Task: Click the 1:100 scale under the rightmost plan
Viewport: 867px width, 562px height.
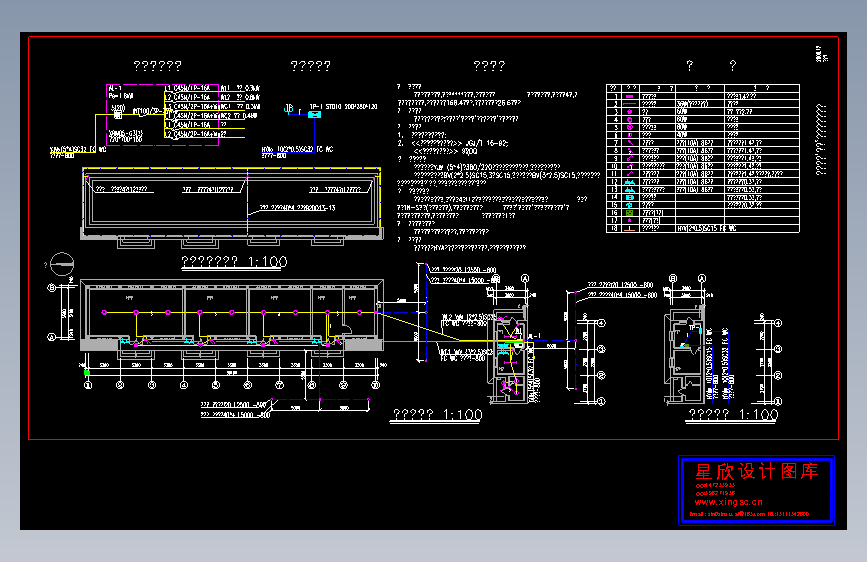Action: pos(759,414)
